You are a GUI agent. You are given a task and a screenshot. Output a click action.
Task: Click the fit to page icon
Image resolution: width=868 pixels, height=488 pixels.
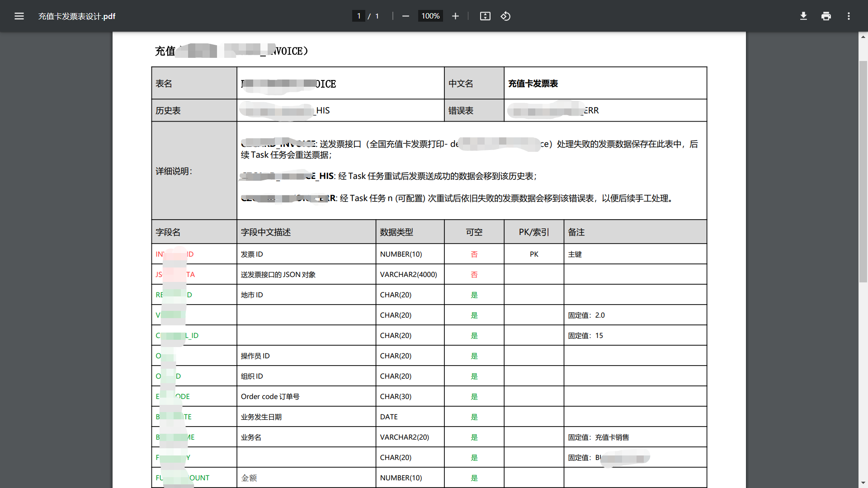click(x=485, y=16)
